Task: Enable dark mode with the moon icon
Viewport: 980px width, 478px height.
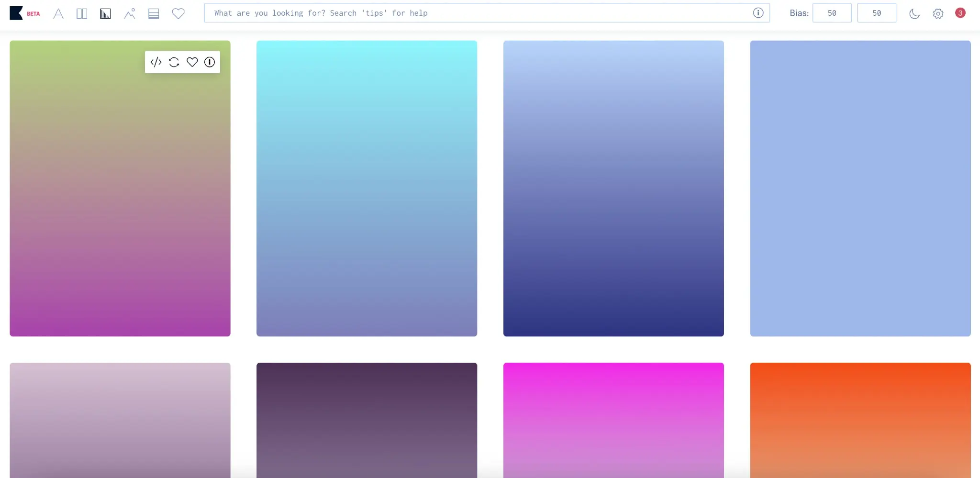Action: pyautogui.click(x=913, y=13)
